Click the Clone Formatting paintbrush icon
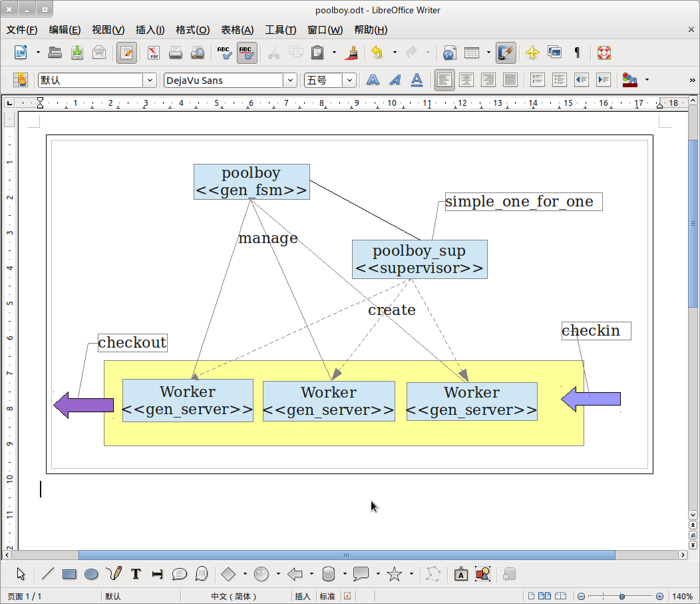This screenshot has width=700, height=604. (353, 53)
